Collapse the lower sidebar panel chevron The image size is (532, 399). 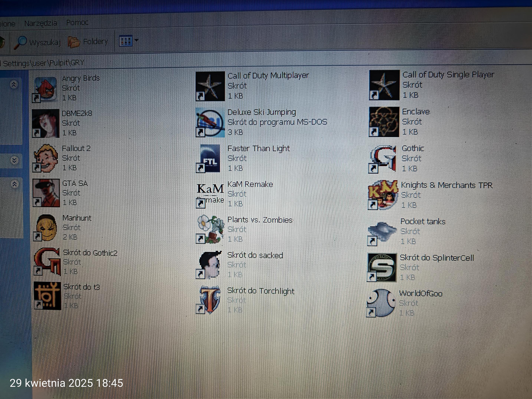pyautogui.click(x=14, y=184)
